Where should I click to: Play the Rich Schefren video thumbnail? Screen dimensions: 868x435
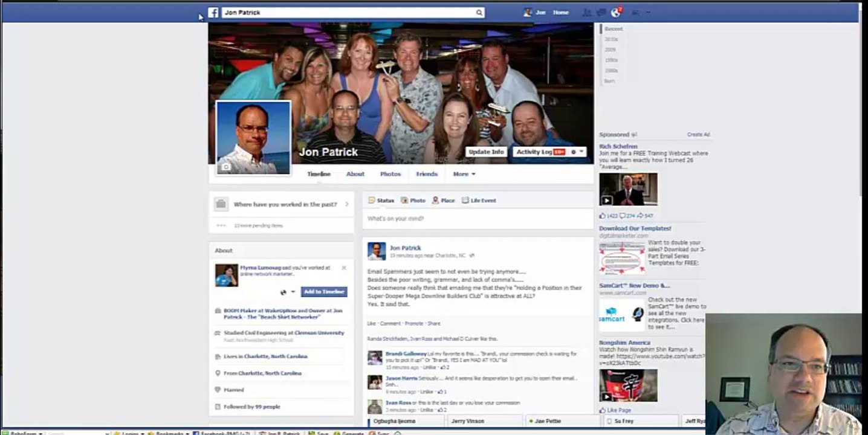pos(629,189)
